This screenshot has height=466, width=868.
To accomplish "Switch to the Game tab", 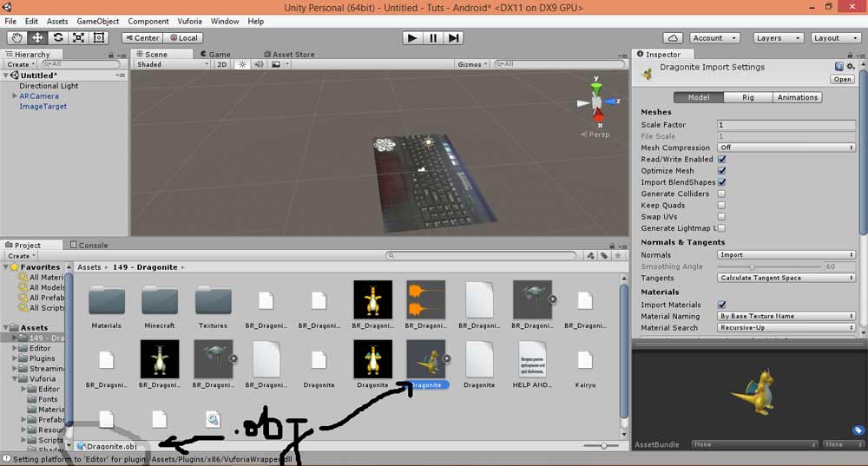I will point(216,55).
